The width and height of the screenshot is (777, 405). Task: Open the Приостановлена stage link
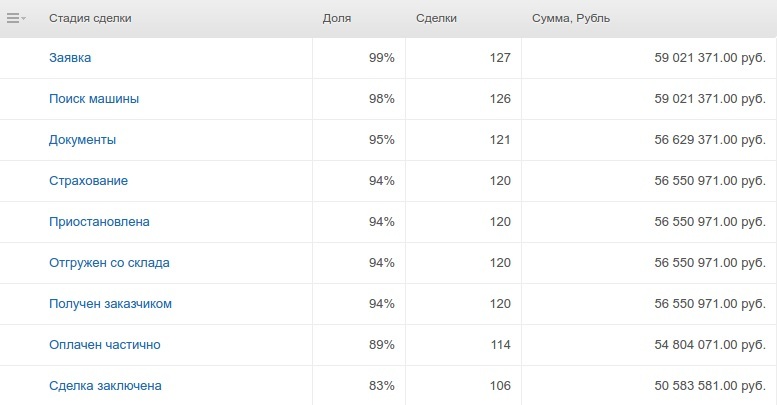coord(99,222)
